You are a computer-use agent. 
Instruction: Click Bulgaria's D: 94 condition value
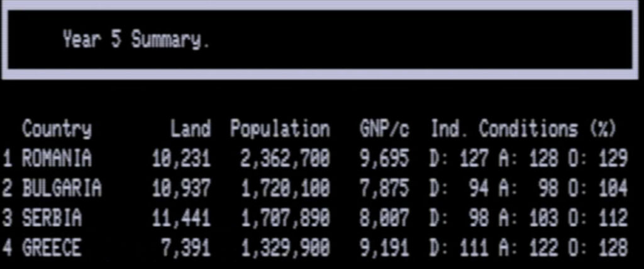459,188
